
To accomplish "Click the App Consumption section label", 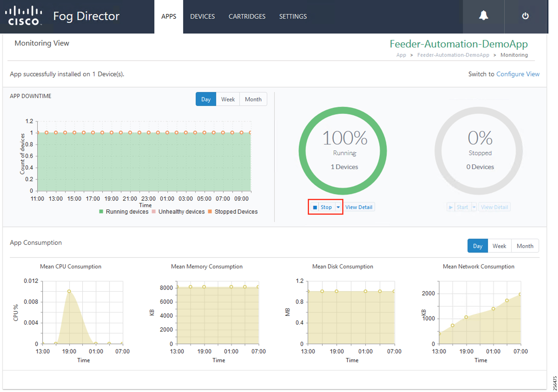I will (x=36, y=243).
